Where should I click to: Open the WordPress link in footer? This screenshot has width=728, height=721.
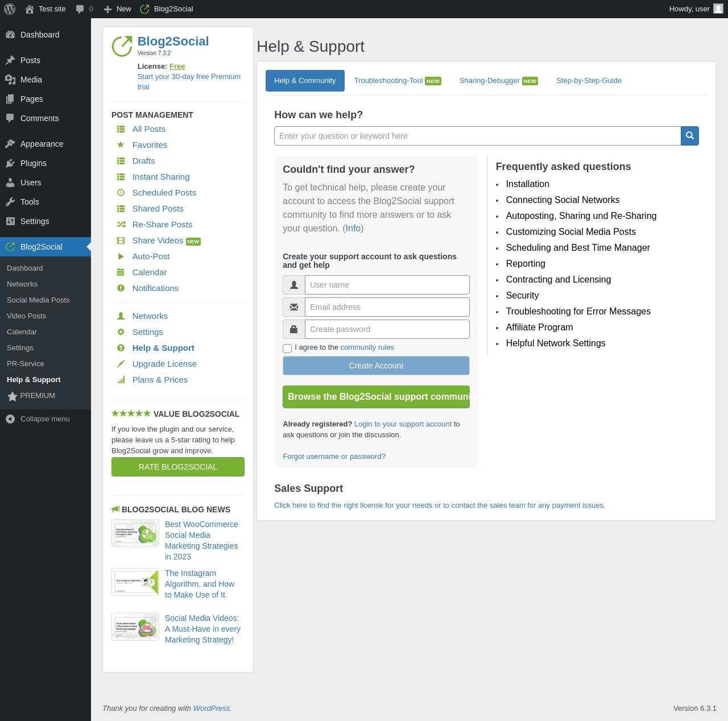coord(212,708)
